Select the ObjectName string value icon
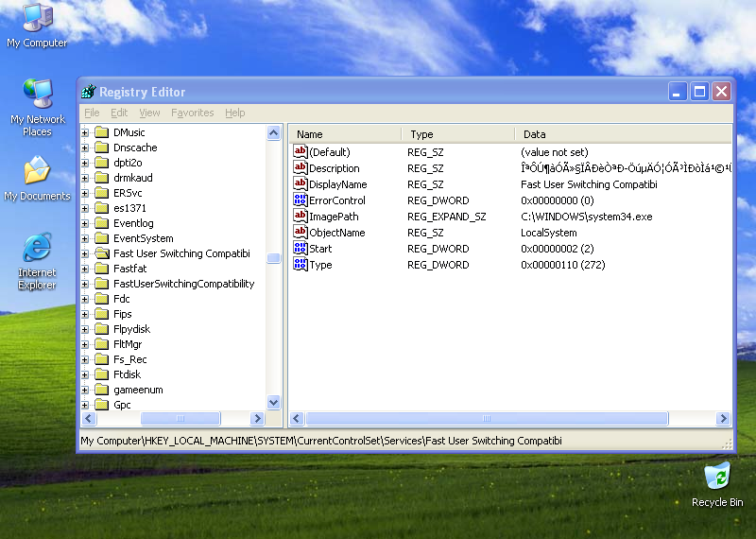The height and width of the screenshot is (539, 756). (300, 232)
